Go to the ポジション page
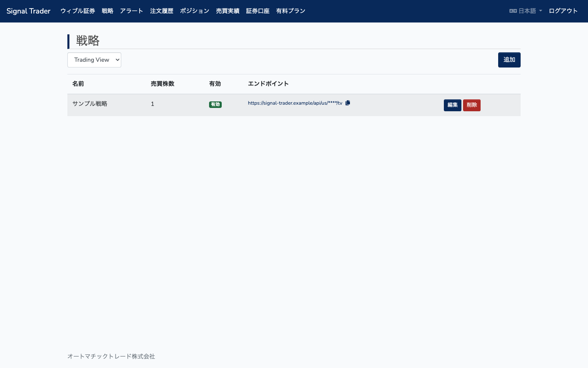This screenshot has width=588, height=368. (195, 11)
